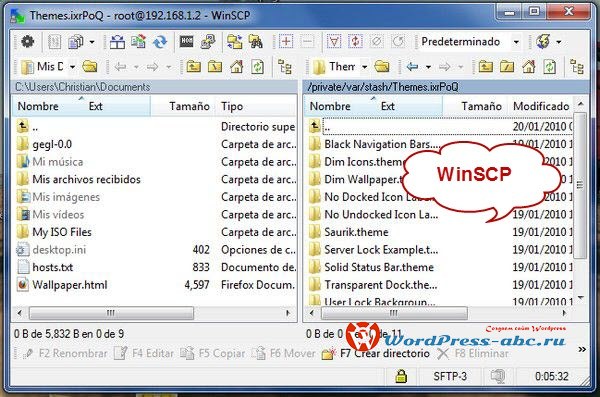Open remote directory folder icon
Viewport: 600px width, 397px height.
[382, 67]
